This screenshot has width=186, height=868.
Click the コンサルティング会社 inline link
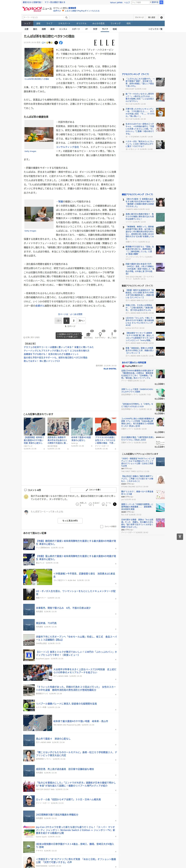click(67, 147)
